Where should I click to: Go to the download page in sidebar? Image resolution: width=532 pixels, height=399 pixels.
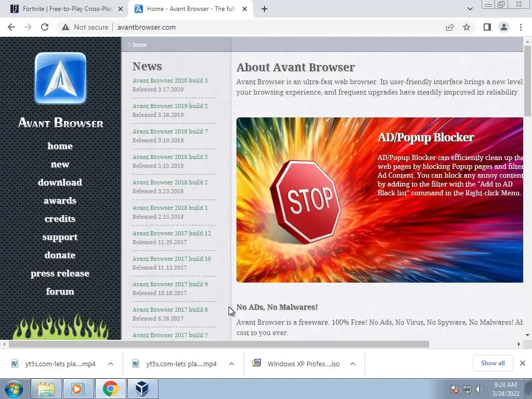pyautogui.click(x=60, y=182)
